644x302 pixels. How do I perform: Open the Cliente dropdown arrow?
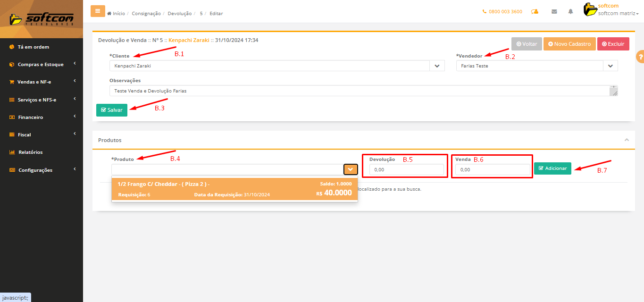pos(437,66)
